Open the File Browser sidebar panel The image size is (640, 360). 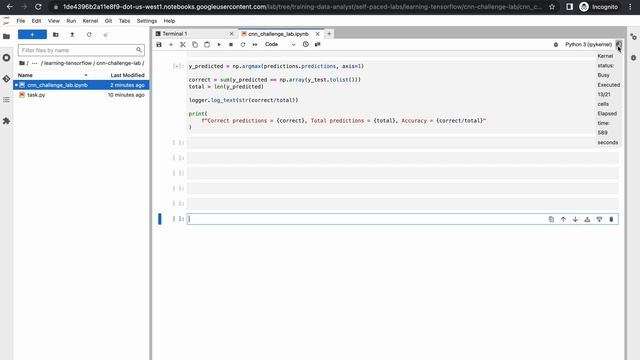(x=6, y=37)
